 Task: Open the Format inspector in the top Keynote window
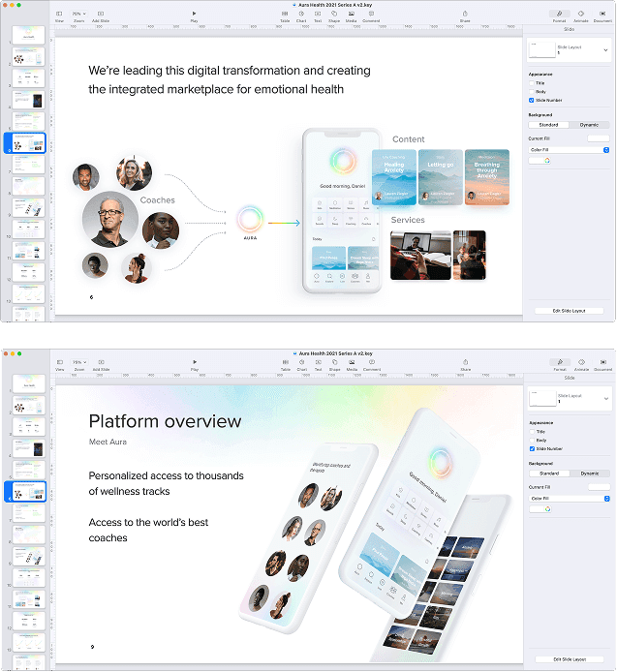coord(559,14)
